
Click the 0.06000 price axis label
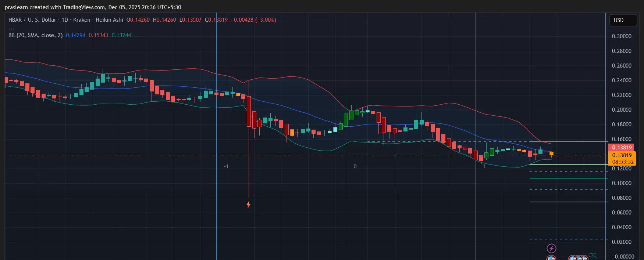pyautogui.click(x=622, y=213)
